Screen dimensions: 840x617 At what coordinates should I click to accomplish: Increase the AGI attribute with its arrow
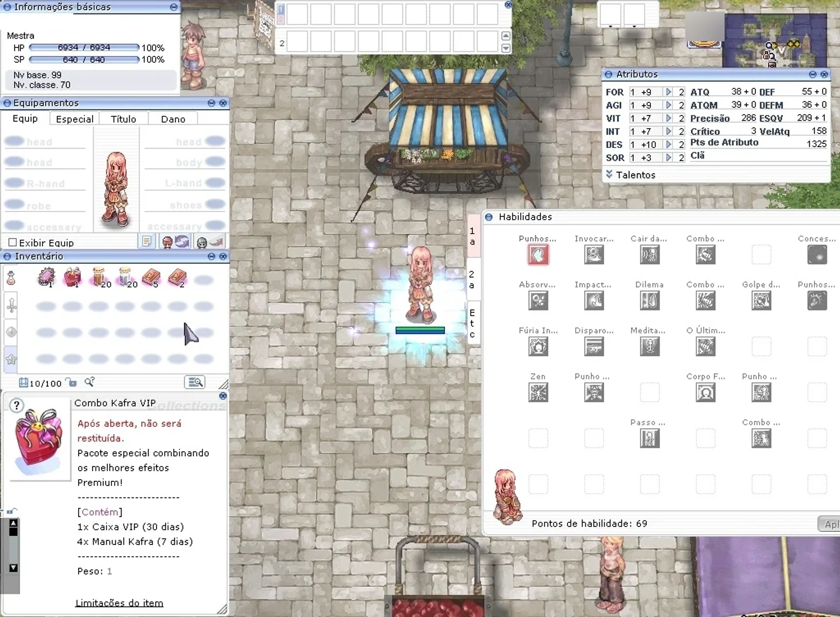click(x=668, y=105)
